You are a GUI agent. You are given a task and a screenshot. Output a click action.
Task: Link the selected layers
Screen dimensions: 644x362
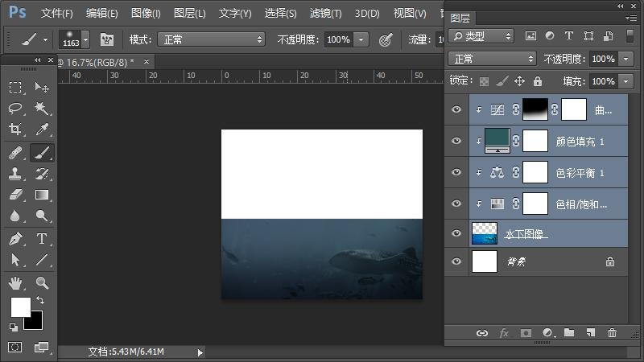point(481,333)
